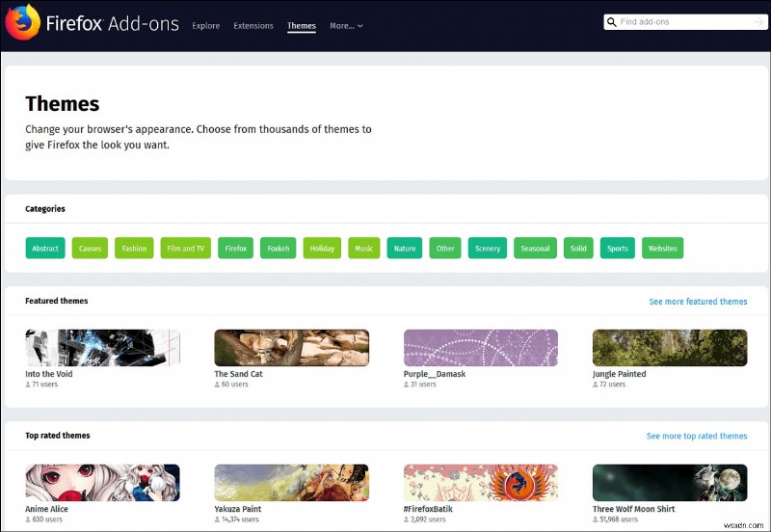This screenshot has width=771, height=532.
Task: Focus the Find add-ons search field
Action: click(x=685, y=22)
